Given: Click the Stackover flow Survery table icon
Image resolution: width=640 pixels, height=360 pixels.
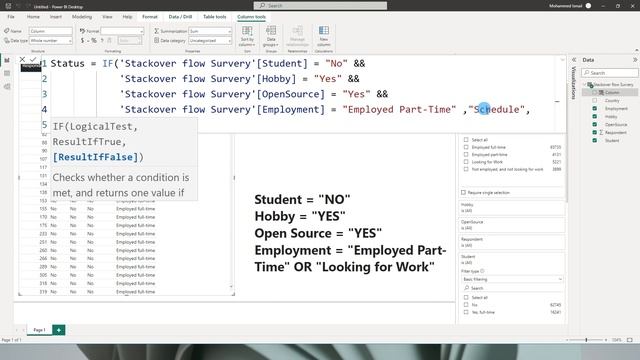Looking at the screenshot, I should 590,84.
